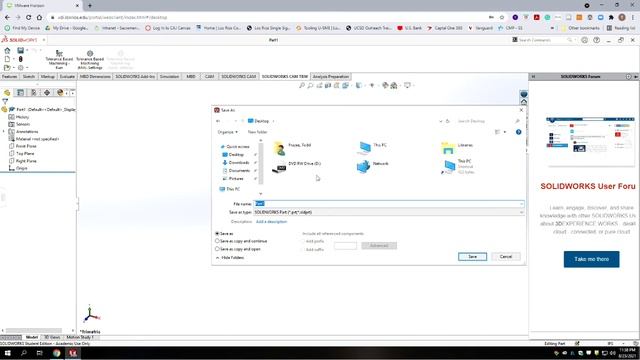Click the 'Take me there' button
The height and width of the screenshot is (360, 640).
coord(591,259)
